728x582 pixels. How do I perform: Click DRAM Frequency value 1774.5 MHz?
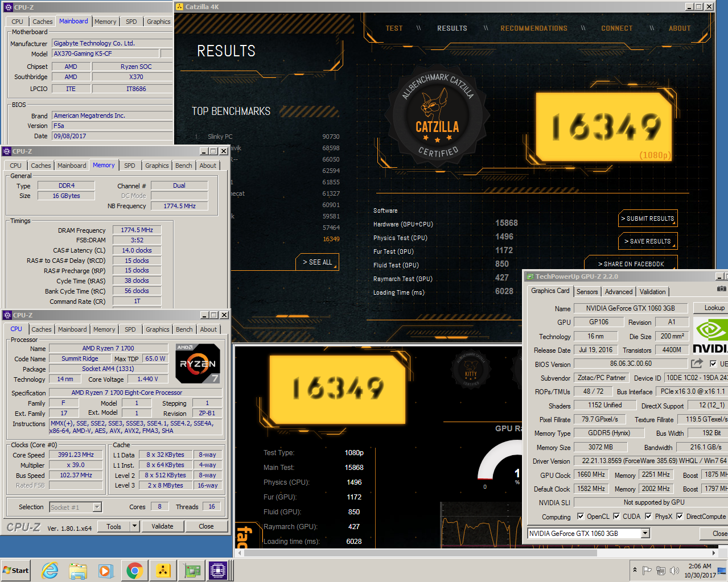[x=137, y=230]
